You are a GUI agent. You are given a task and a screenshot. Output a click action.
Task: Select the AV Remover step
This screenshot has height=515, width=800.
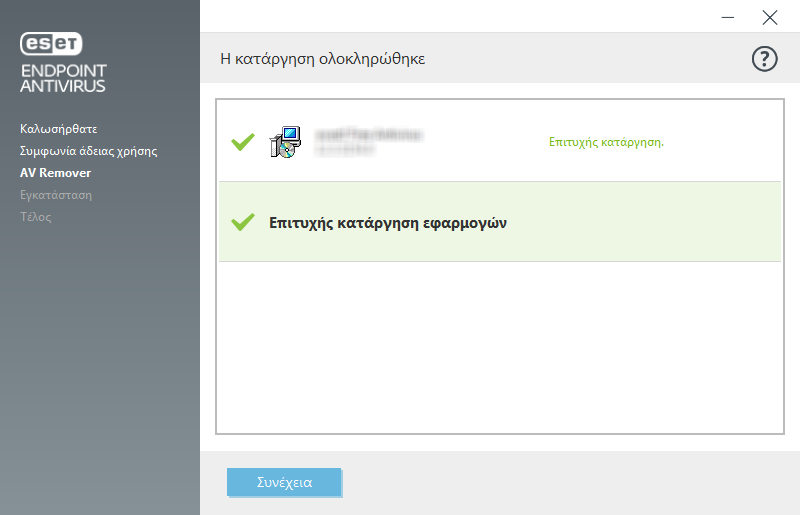56,173
